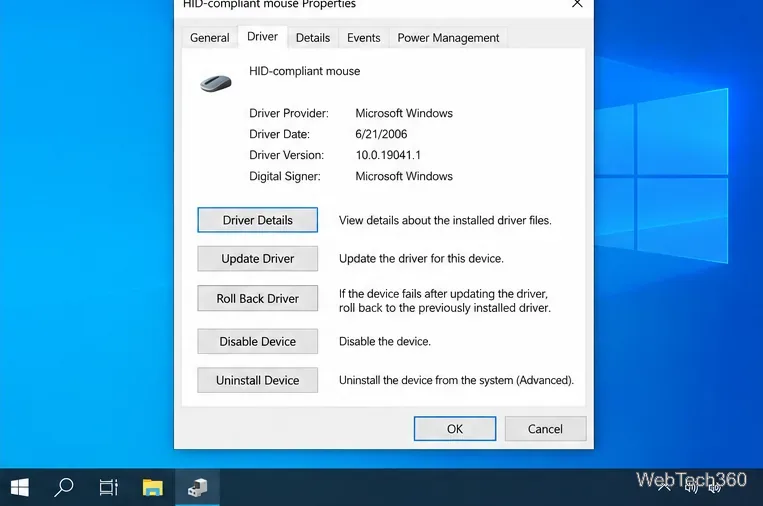Screen dimensions: 763x506
Task: Click the Update Driver button
Action: click(257, 258)
